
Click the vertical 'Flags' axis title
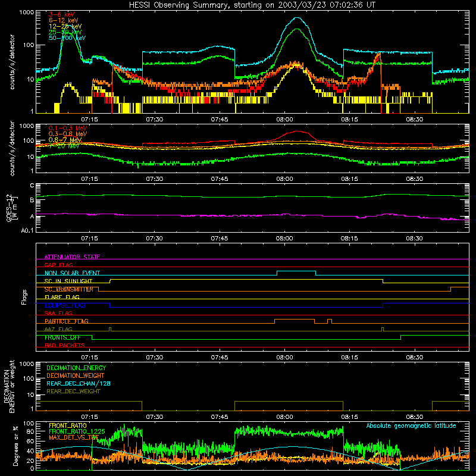tap(24, 297)
